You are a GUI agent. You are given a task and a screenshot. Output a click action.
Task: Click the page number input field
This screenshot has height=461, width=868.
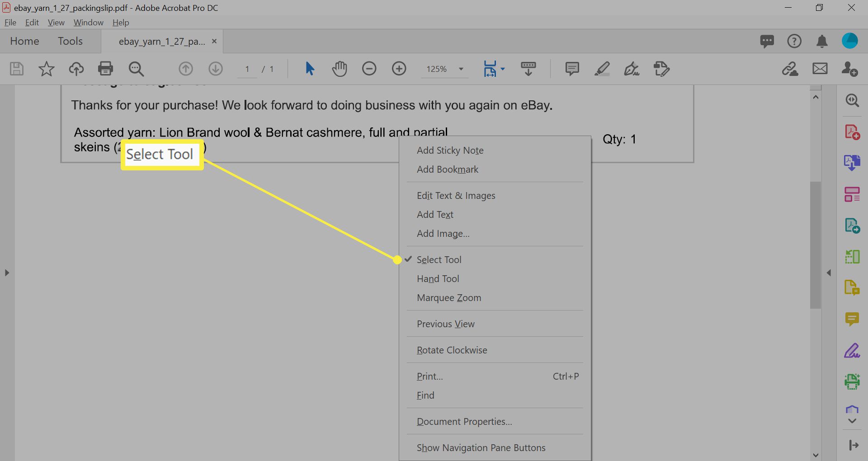coord(247,69)
